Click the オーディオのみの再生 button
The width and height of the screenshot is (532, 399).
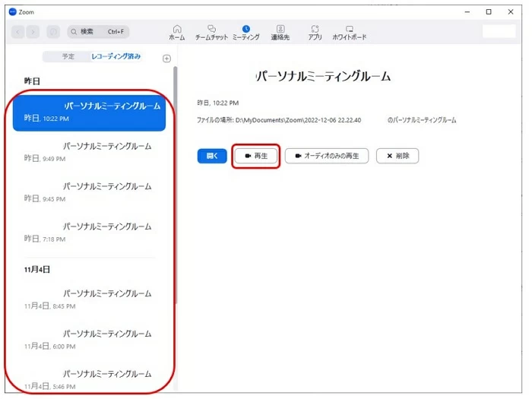tap(327, 156)
